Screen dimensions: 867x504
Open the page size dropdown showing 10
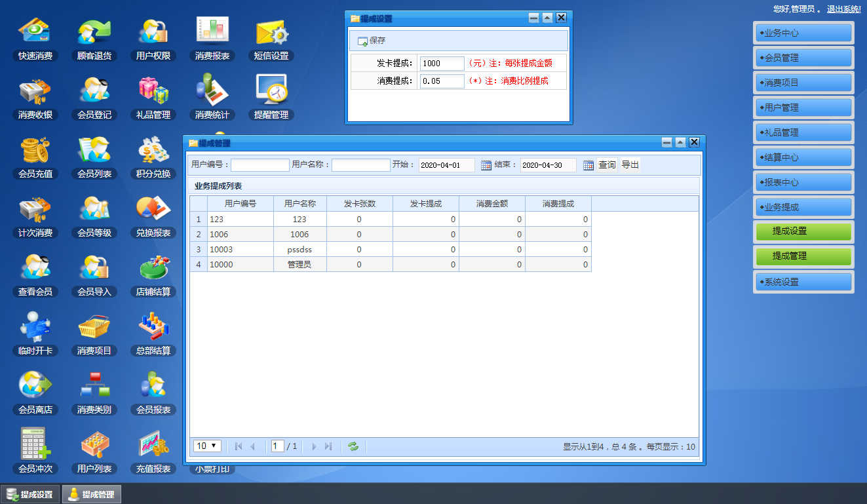click(x=207, y=446)
